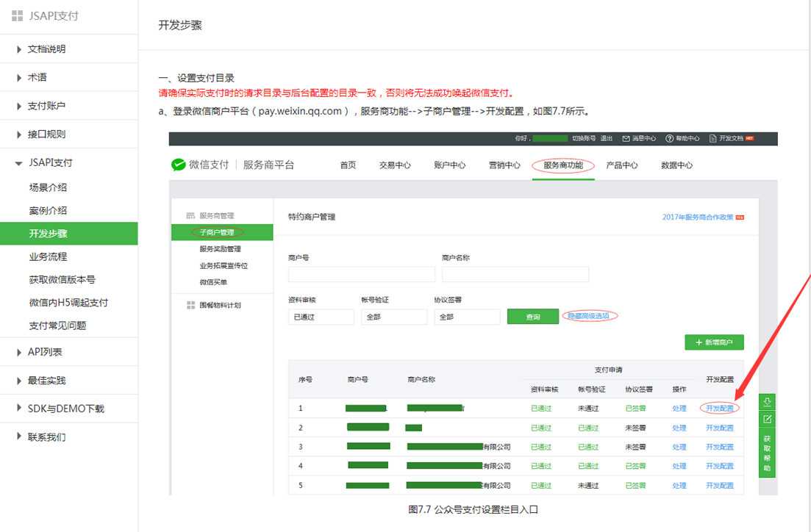Click 未通过 status in table row 1
This screenshot has width=811, height=532.
pos(588,409)
